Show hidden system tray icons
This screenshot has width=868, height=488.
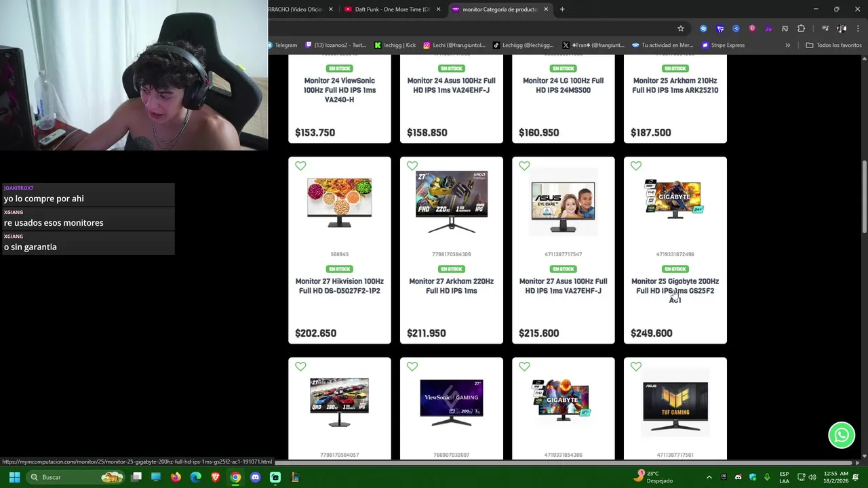[709, 477]
